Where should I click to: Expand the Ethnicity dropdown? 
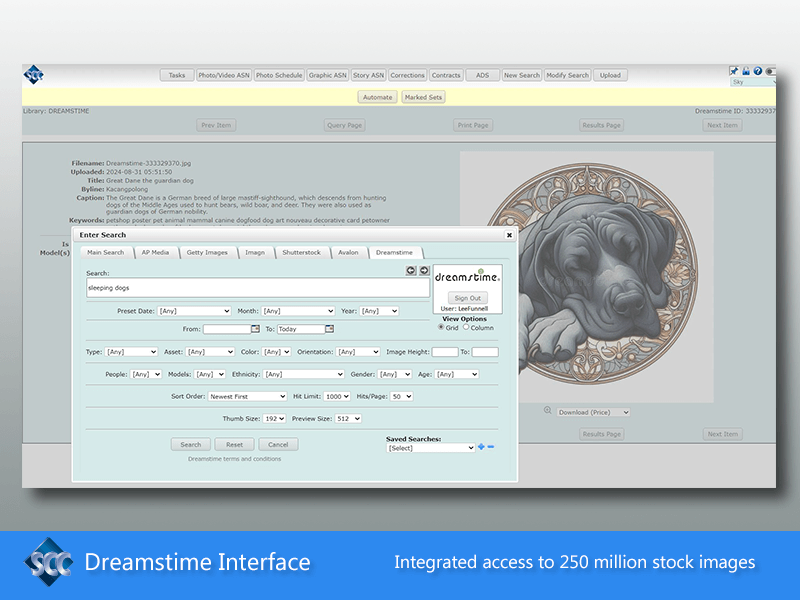click(304, 374)
